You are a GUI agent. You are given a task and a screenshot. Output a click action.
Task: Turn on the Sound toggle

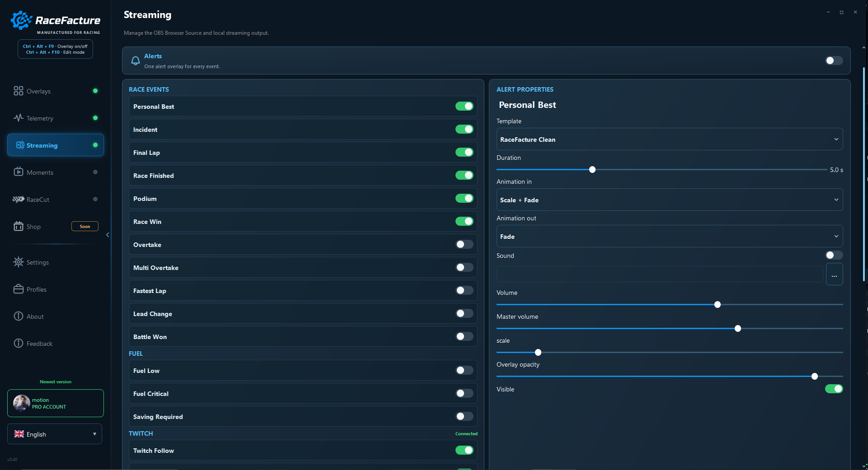pos(834,255)
